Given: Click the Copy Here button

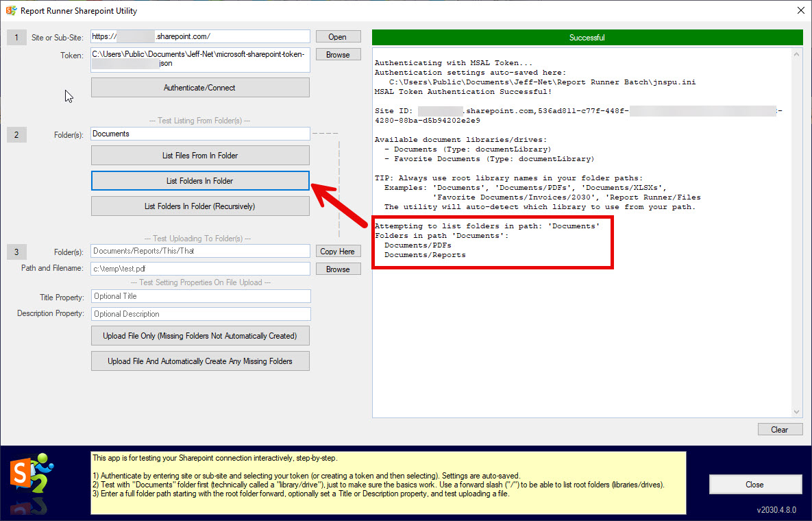Looking at the screenshot, I should 337,252.
